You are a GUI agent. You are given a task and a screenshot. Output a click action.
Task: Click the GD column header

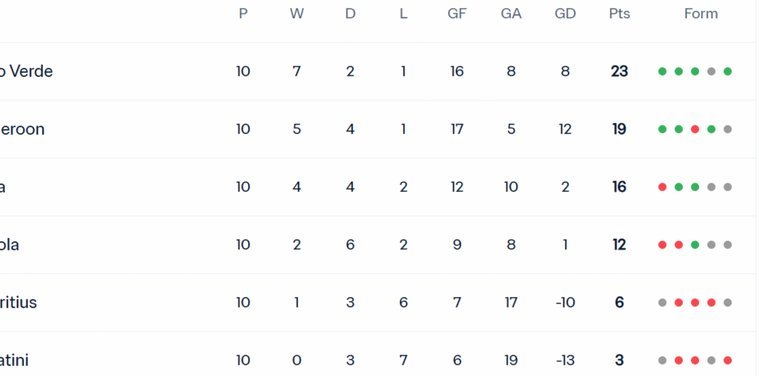pos(565,14)
